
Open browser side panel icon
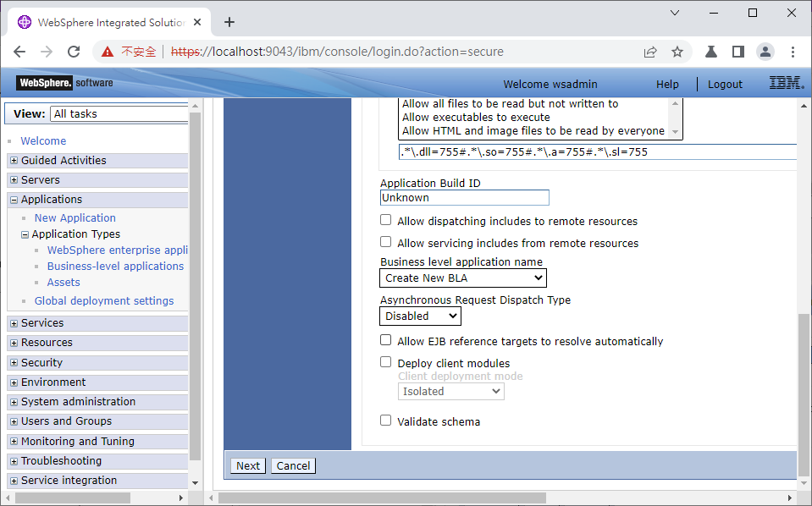(x=738, y=52)
